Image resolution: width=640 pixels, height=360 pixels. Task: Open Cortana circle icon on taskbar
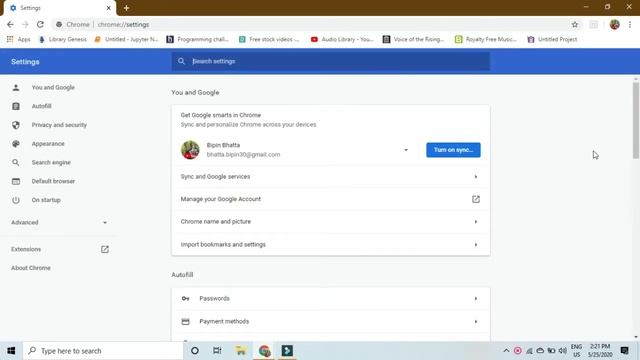coord(195,351)
